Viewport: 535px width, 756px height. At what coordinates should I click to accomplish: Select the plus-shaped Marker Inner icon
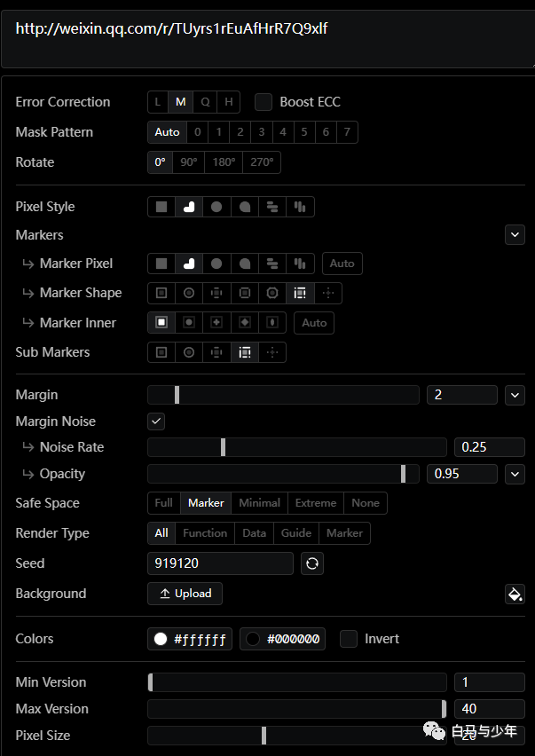pos(216,323)
